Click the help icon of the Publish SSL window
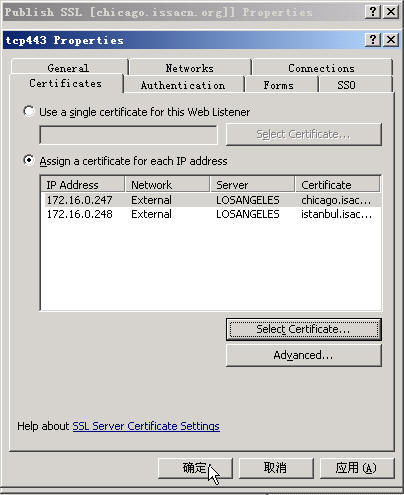 pyautogui.click(x=373, y=12)
